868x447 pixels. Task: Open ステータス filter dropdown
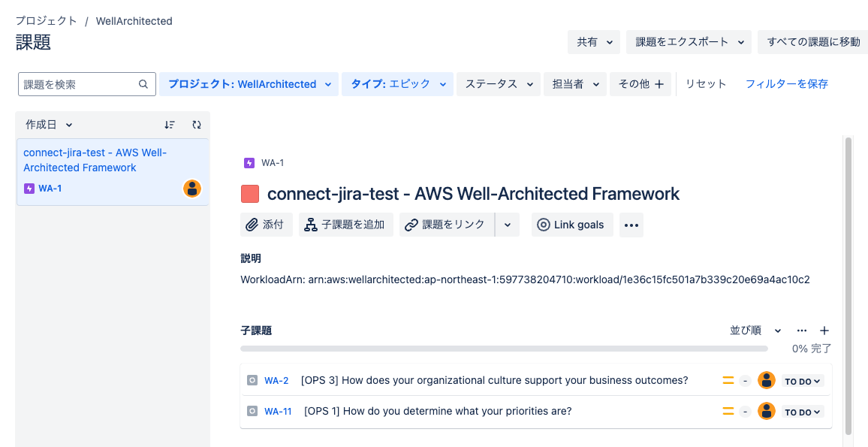pyautogui.click(x=499, y=84)
